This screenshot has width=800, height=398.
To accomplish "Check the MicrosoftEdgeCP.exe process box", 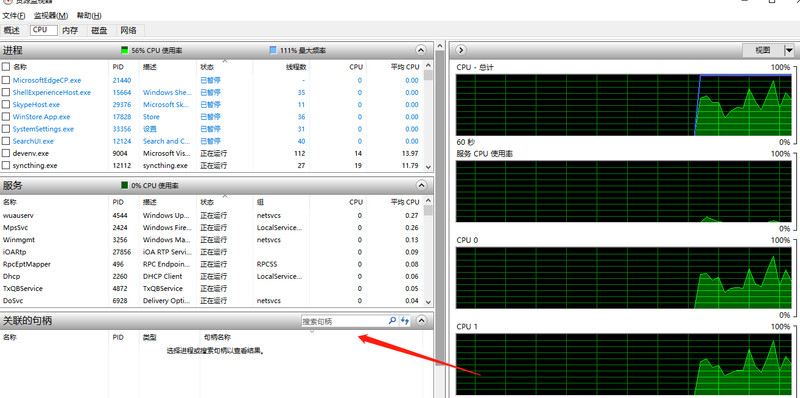I will point(6,80).
